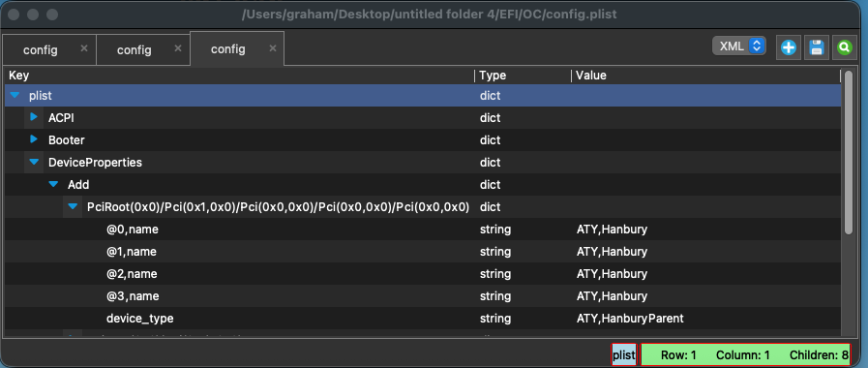This screenshot has height=368, width=868.
Task: Select the device_type key
Action: [139, 319]
